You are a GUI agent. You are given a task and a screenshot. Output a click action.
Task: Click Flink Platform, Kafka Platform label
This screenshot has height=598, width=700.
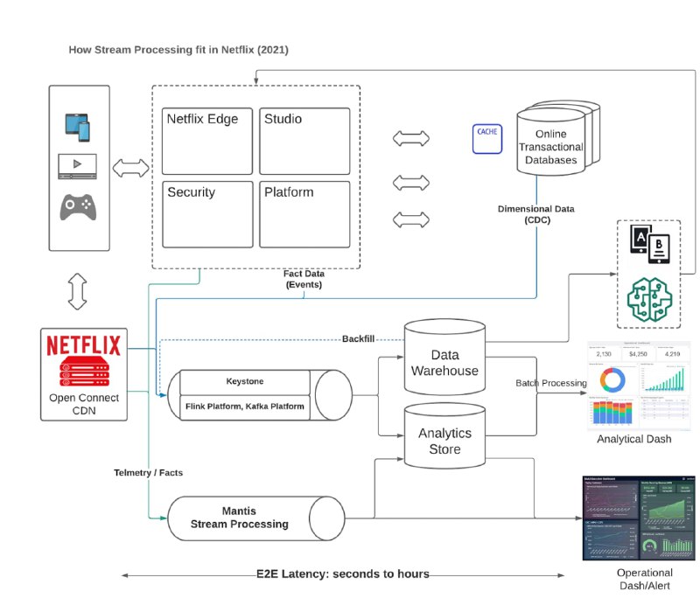coord(245,407)
